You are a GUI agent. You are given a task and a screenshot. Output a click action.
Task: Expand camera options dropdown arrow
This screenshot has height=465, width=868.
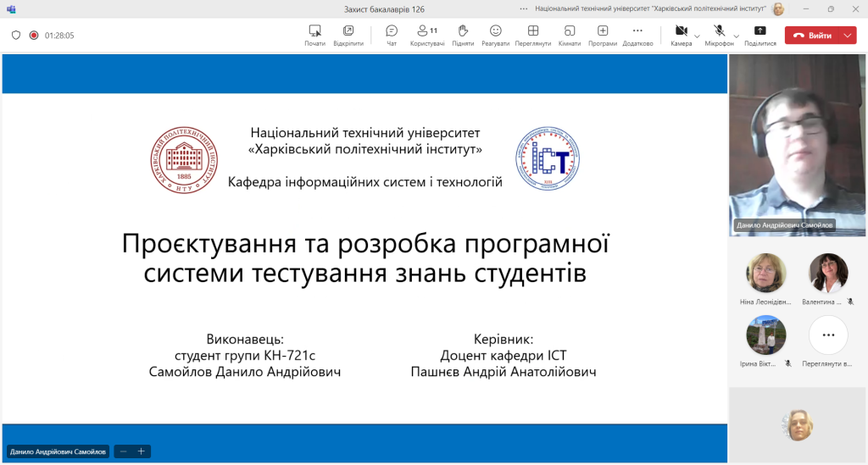697,36
